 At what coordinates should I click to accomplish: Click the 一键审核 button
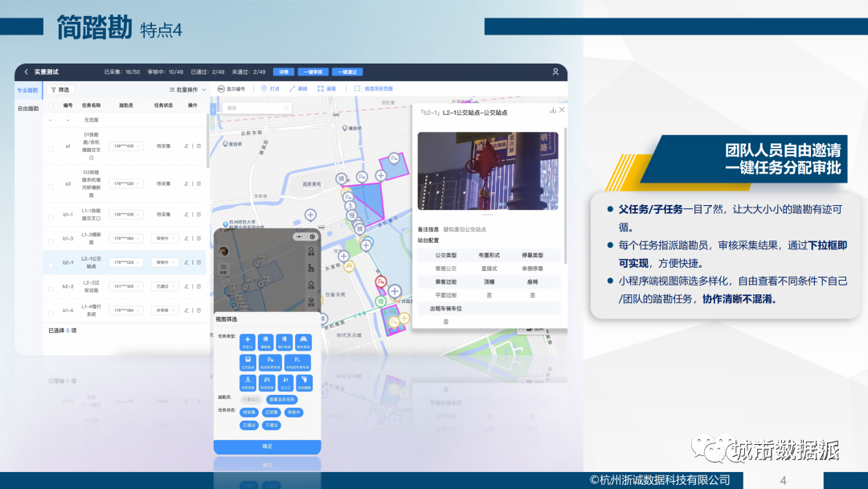pos(313,72)
